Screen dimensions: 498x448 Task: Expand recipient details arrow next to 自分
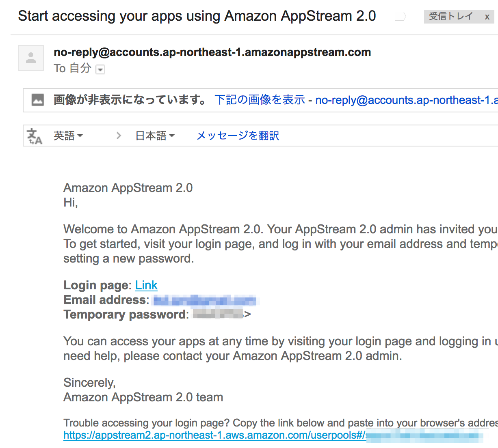click(100, 69)
